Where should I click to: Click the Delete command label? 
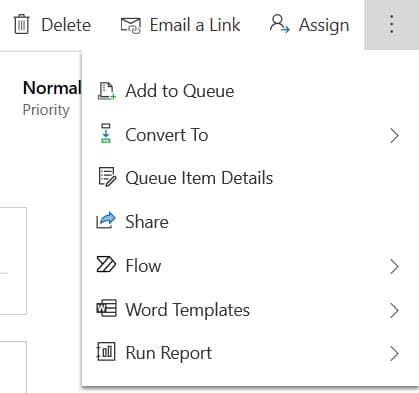click(66, 25)
